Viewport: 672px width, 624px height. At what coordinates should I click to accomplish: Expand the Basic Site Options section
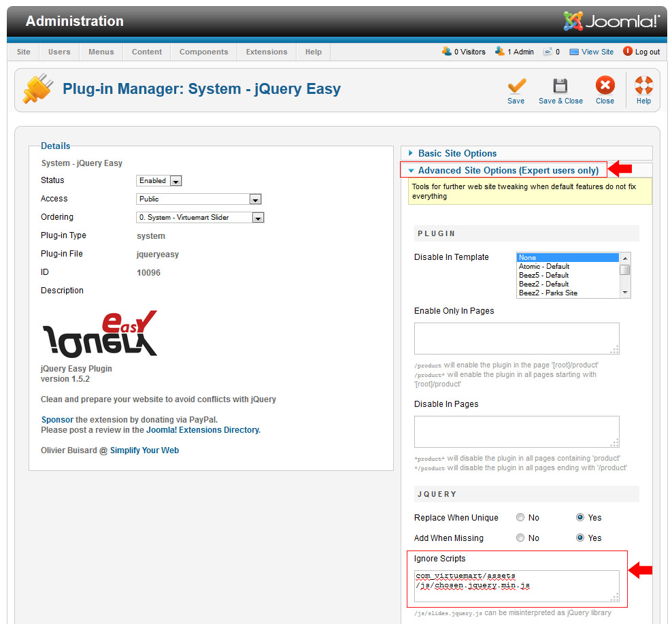click(x=457, y=153)
